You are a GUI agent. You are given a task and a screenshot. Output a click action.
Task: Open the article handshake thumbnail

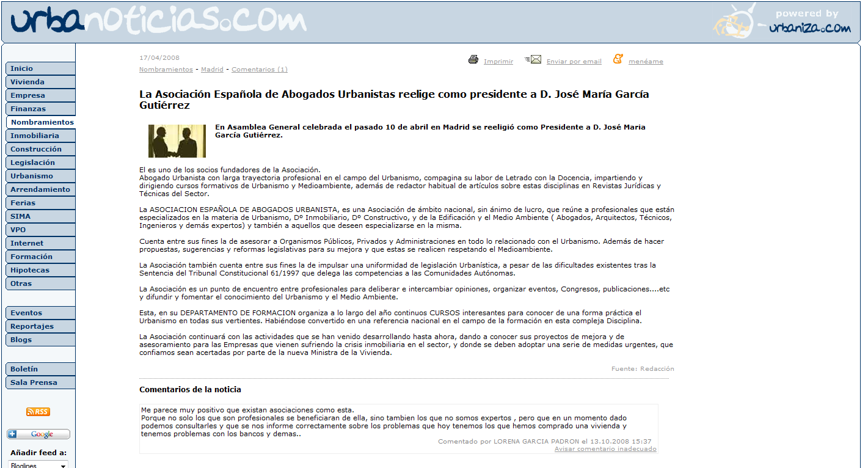[x=177, y=141]
